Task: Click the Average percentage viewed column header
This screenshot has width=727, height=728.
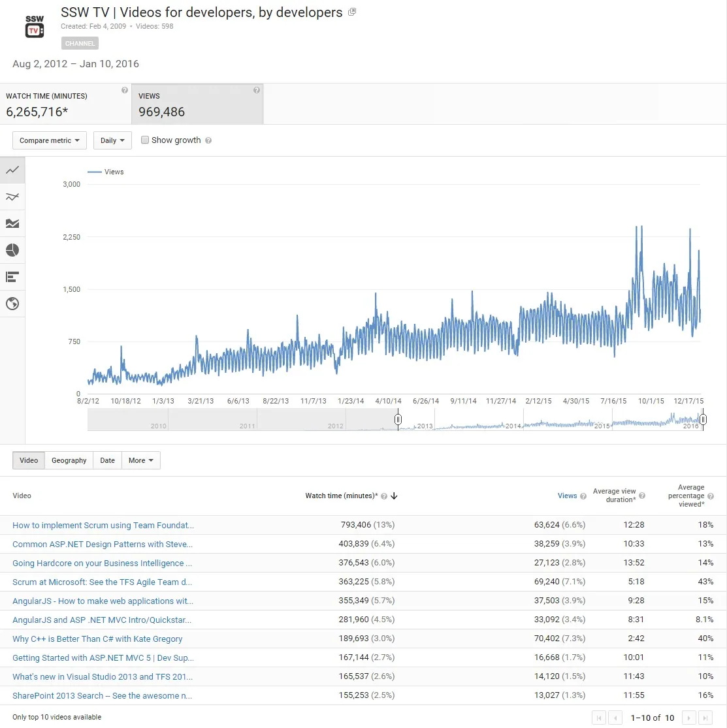Action: click(686, 496)
